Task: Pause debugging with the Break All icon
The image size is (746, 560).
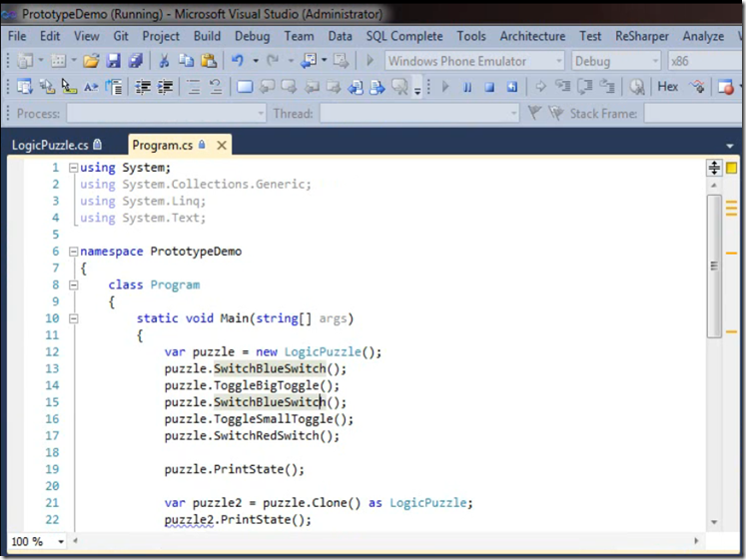Action: click(x=467, y=87)
